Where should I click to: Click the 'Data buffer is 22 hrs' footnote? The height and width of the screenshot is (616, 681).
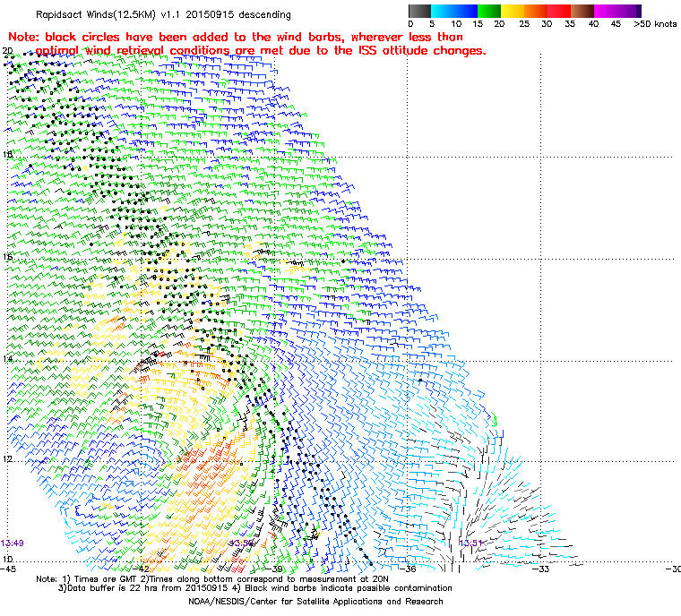click(143, 588)
